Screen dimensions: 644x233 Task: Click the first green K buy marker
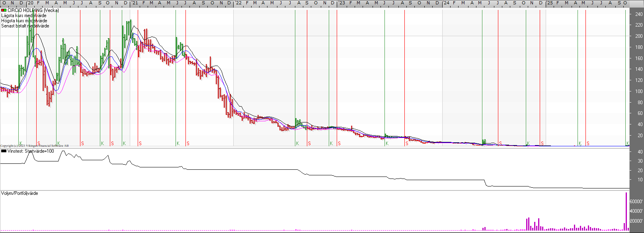coord(21,143)
